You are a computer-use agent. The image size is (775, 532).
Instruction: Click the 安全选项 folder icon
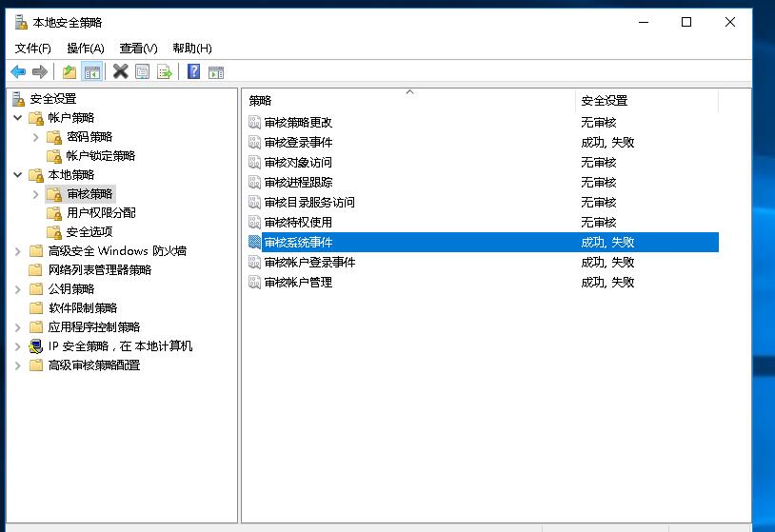pyautogui.click(x=54, y=232)
